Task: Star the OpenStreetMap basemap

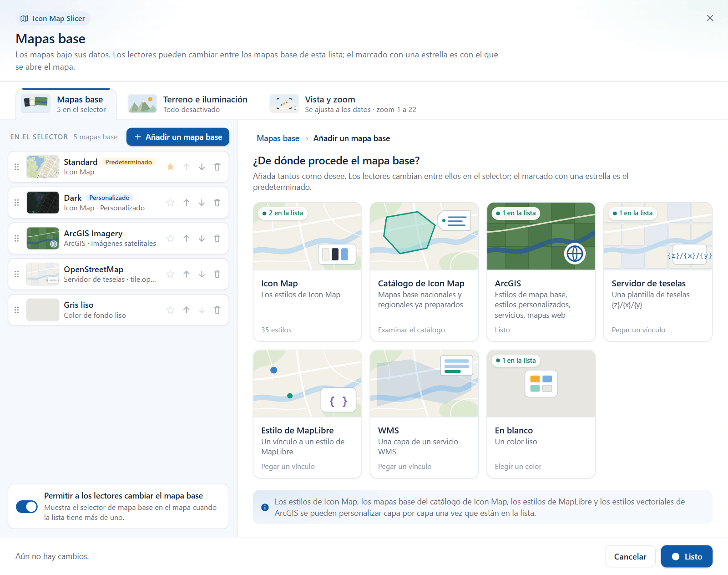Action: click(x=171, y=274)
